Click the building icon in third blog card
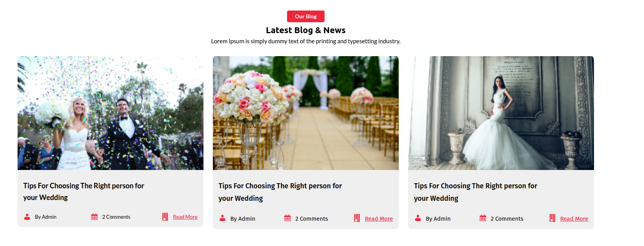 pyautogui.click(x=552, y=218)
